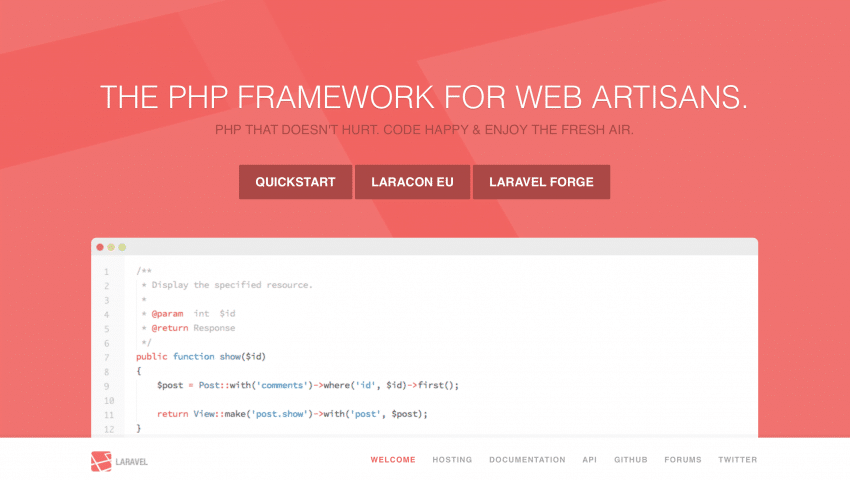This screenshot has height=480, width=850.
Task: Open the HOSTING nav link
Action: (452, 459)
